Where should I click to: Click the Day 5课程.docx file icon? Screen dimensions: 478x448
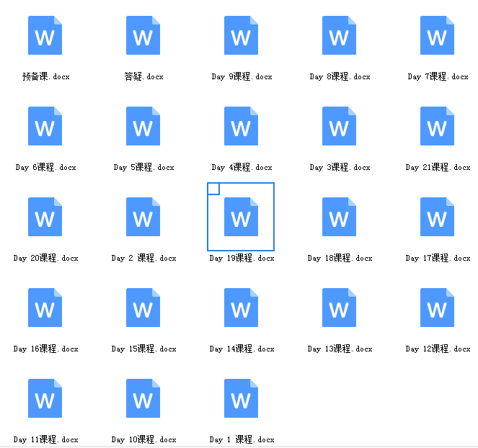143,126
